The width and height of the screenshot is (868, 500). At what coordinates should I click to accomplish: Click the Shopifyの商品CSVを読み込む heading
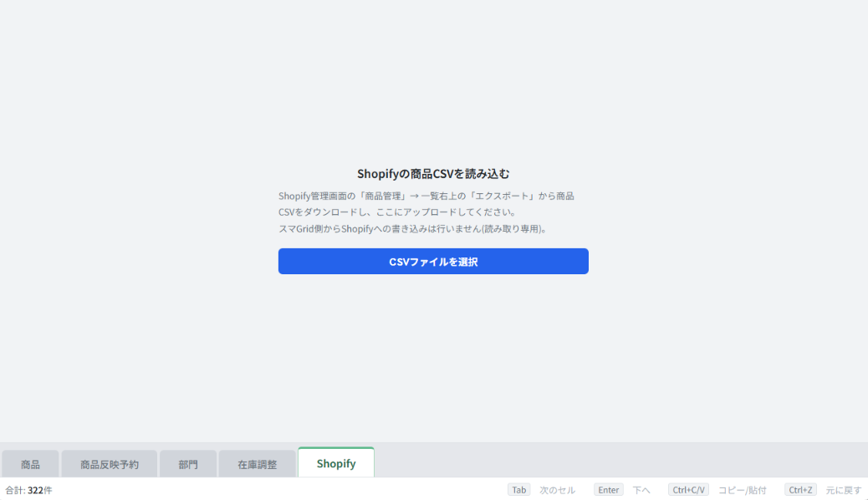tap(433, 174)
